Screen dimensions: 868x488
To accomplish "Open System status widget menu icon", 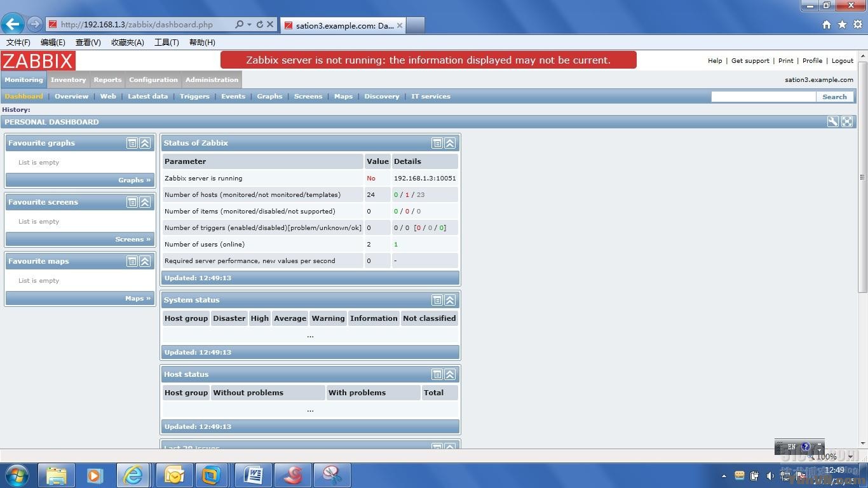I will coord(437,300).
